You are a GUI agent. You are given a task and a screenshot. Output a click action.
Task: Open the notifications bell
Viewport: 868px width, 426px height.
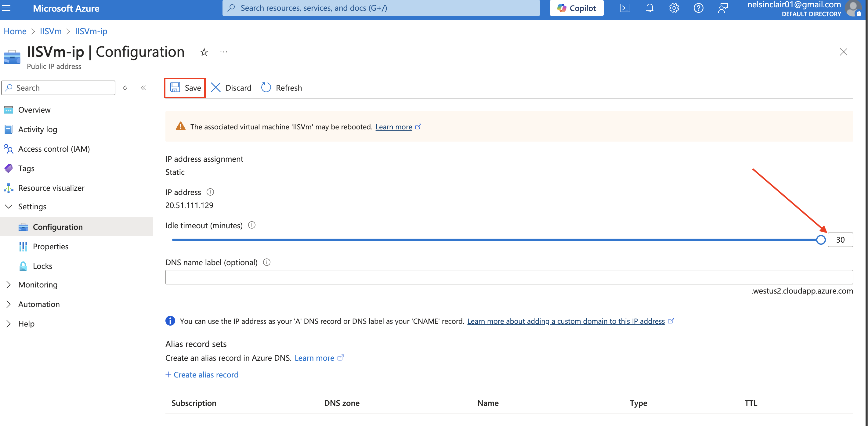click(649, 8)
